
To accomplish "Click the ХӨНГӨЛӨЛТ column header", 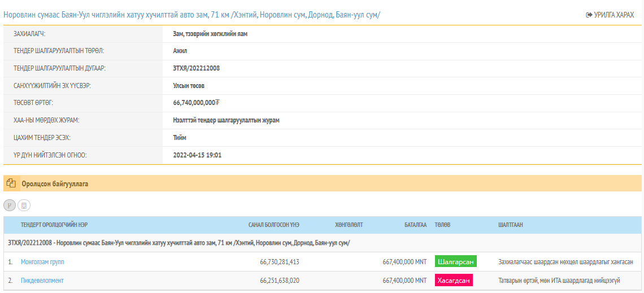I will click(349, 225).
